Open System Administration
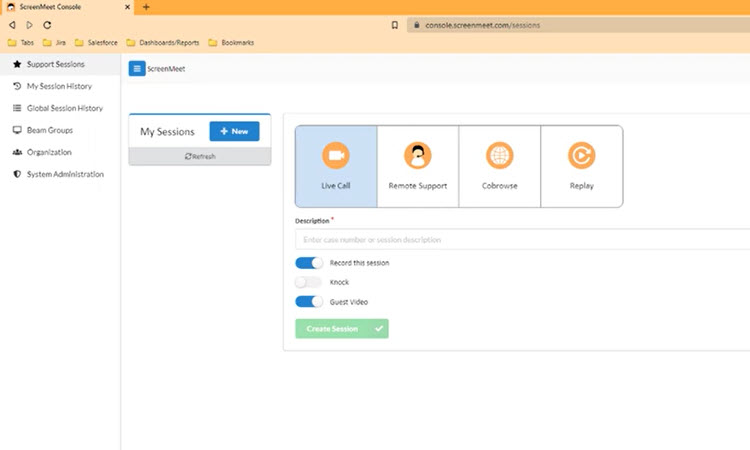This screenshot has width=750, height=450. point(60,174)
